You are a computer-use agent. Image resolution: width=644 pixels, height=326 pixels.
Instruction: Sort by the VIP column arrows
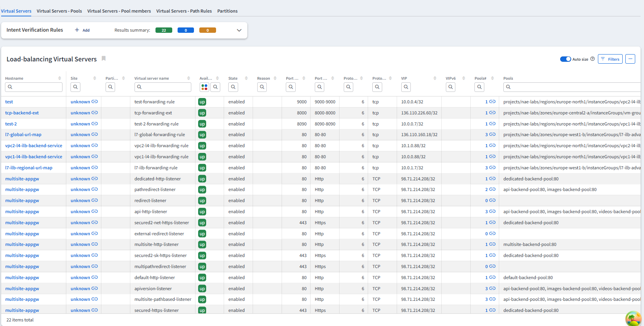click(x=435, y=78)
